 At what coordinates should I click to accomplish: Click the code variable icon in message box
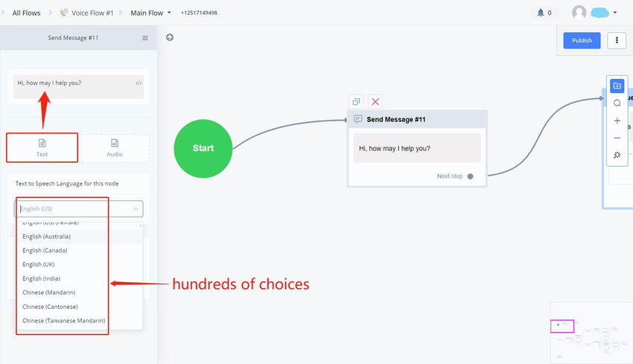139,83
